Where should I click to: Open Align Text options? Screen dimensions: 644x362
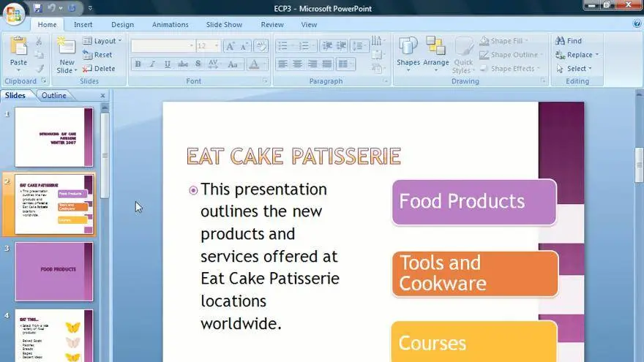tap(378, 55)
